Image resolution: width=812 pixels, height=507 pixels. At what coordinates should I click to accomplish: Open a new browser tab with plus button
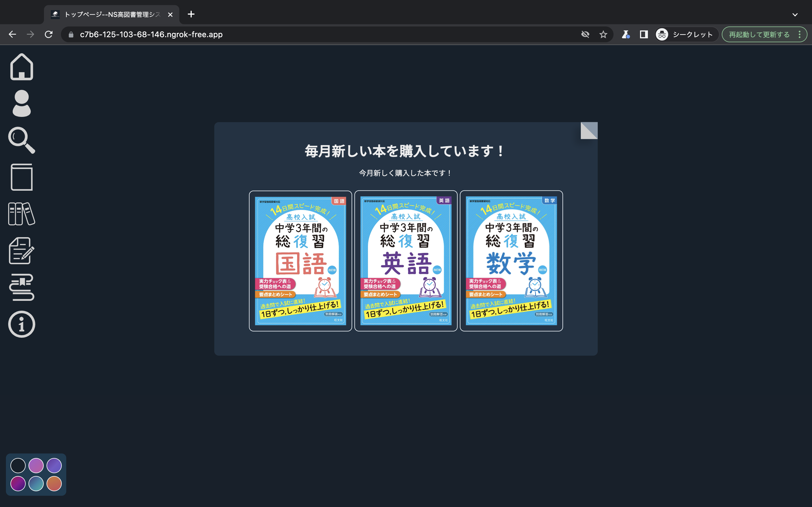pyautogui.click(x=191, y=14)
